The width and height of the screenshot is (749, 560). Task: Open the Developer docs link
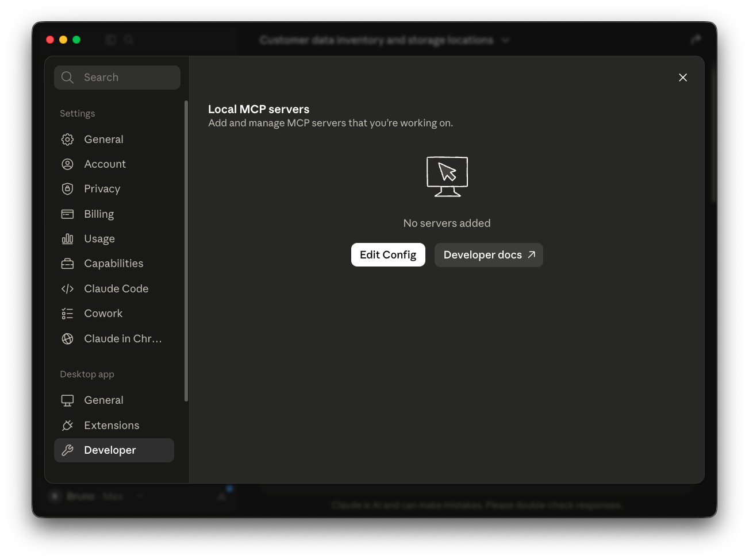[489, 255]
